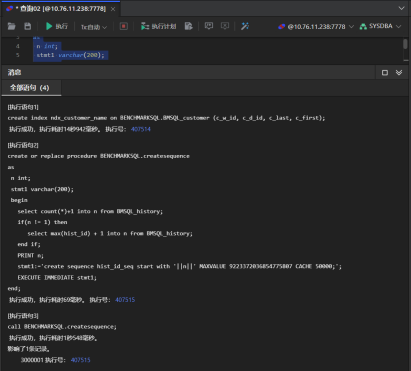The image size is (411, 371).
Task: Format SQL with magic wand icon
Action: (245, 26)
